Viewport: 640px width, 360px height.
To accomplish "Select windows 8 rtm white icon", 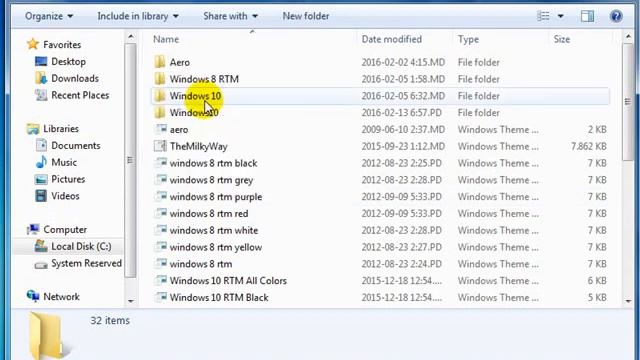I will click(160, 230).
